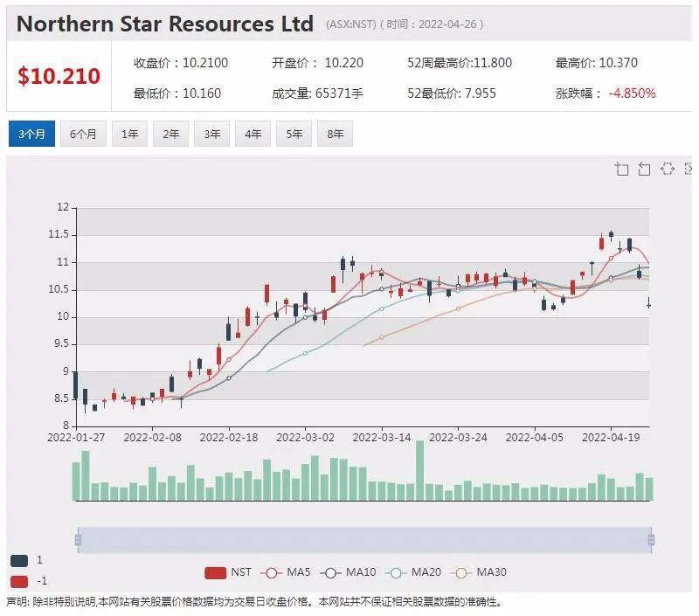Viewport: 699px width, 616px height.
Task: Toggle the NST candlestick legend marker
Action: 215,573
